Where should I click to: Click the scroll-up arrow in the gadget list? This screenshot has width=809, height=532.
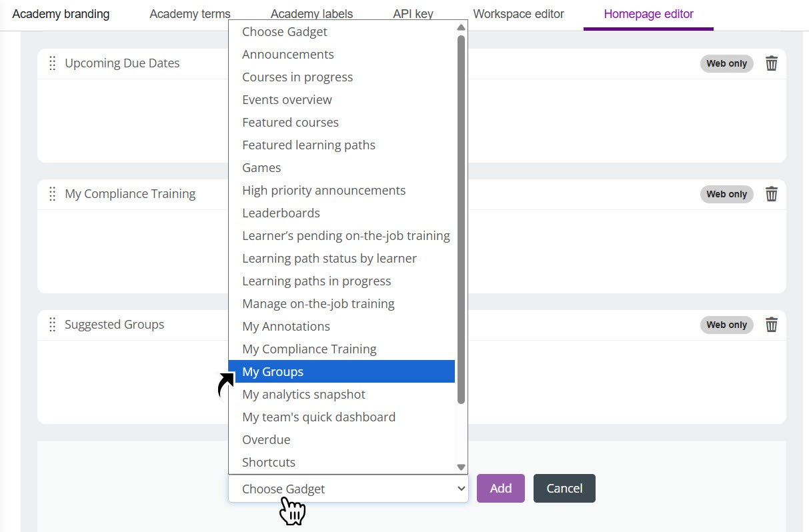[460, 27]
